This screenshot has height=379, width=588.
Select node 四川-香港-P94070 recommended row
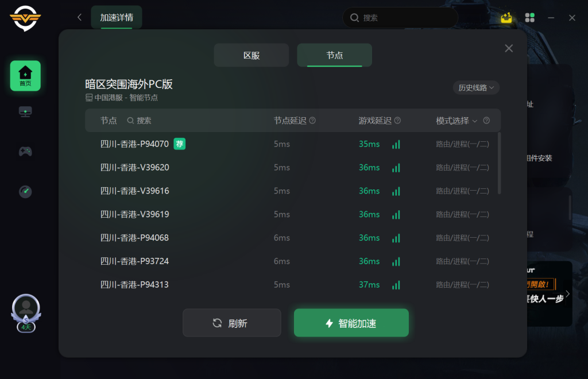coord(293,144)
